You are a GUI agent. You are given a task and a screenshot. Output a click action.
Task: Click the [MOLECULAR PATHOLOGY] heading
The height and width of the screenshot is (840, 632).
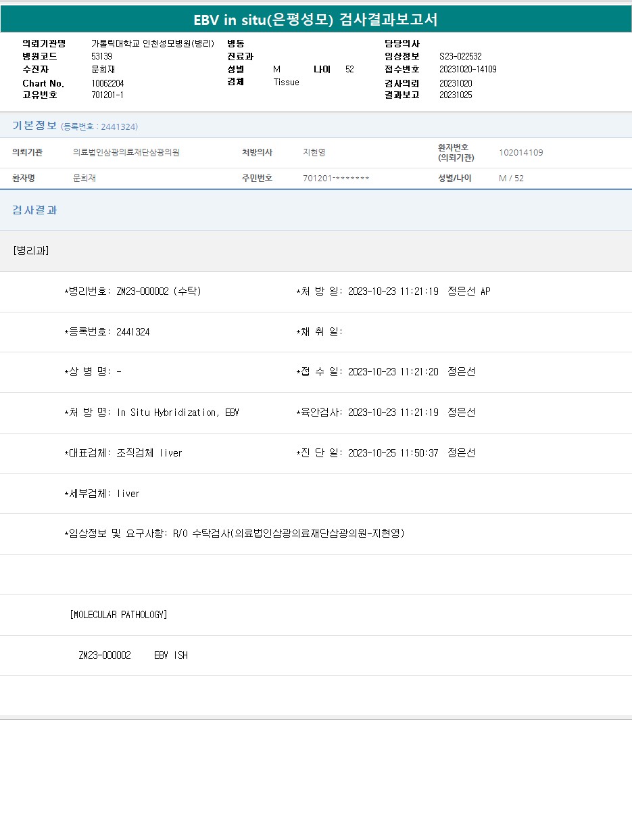(118, 615)
